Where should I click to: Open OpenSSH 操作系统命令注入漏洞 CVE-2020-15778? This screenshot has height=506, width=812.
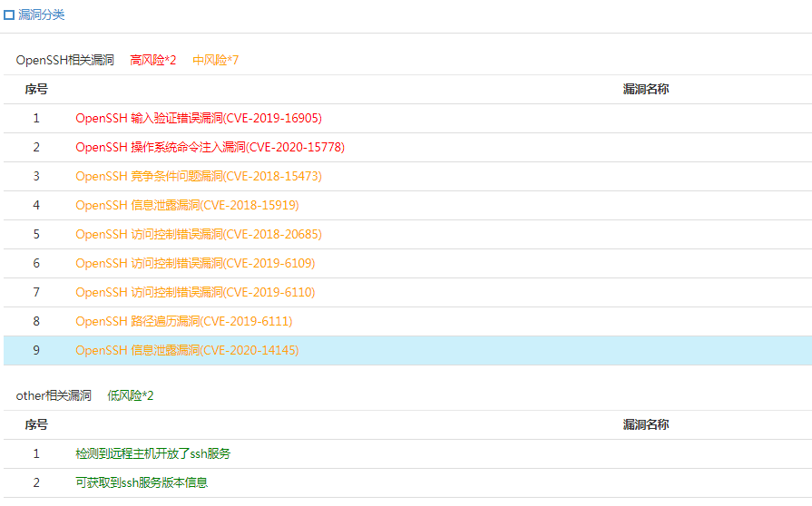[210, 148]
